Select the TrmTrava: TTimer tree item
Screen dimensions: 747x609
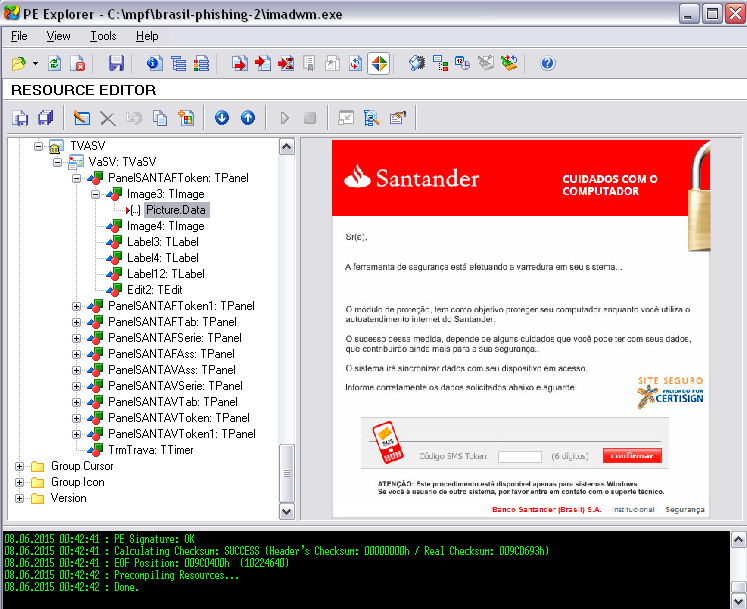click(x=151, y=450)
